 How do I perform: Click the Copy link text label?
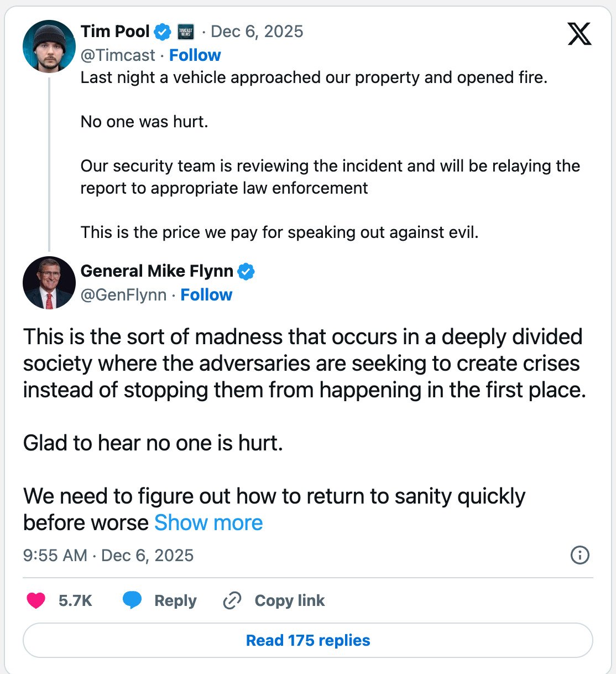290,600
